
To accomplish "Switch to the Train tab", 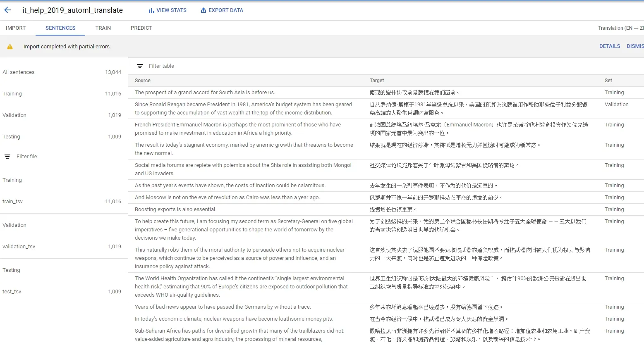I will 103,28.
